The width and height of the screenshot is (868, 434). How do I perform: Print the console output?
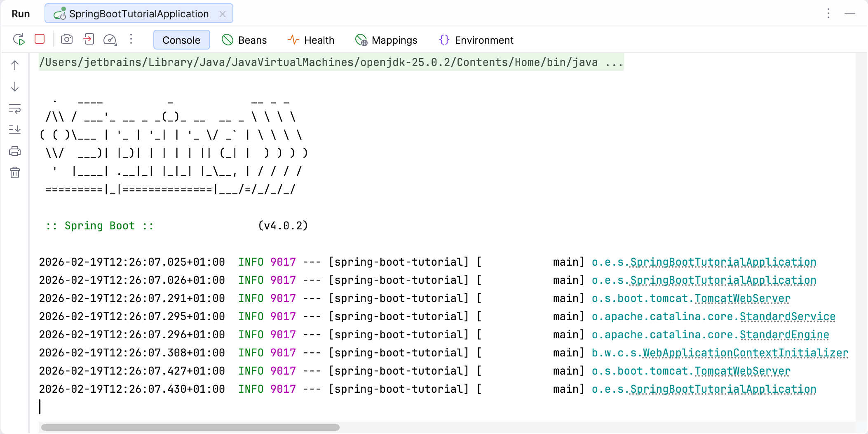[15, 151]
